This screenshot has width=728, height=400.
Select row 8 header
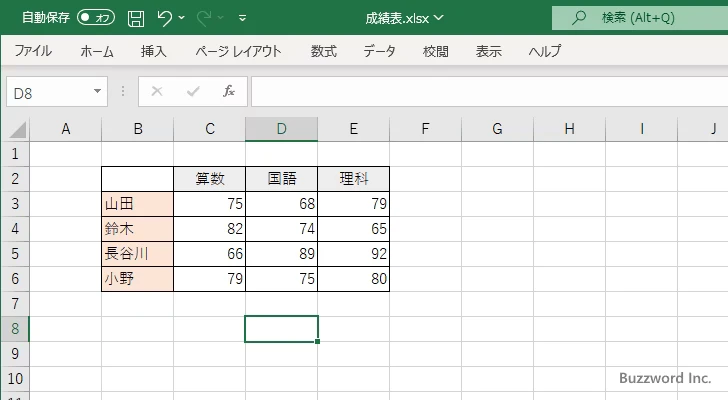(15, 329)
